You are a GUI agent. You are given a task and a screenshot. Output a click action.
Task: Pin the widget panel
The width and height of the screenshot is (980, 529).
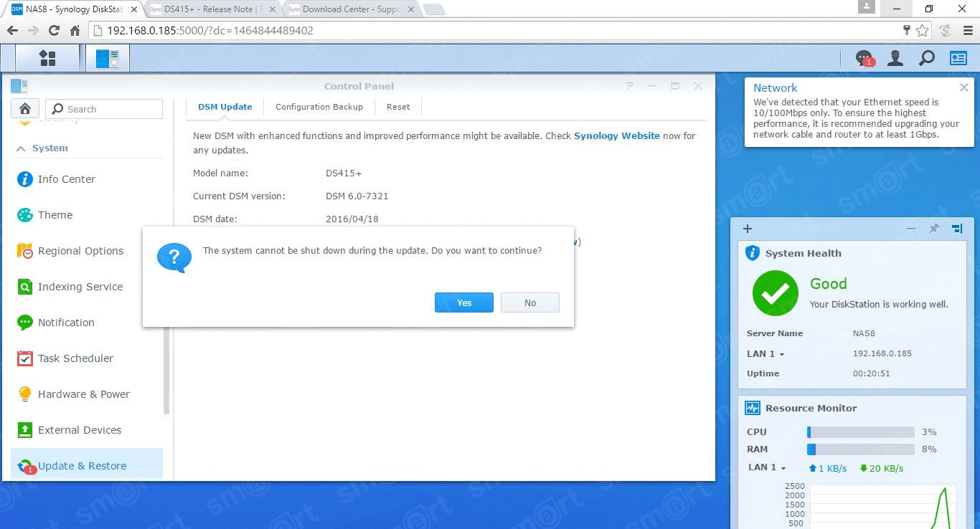[x=934, y=229]
